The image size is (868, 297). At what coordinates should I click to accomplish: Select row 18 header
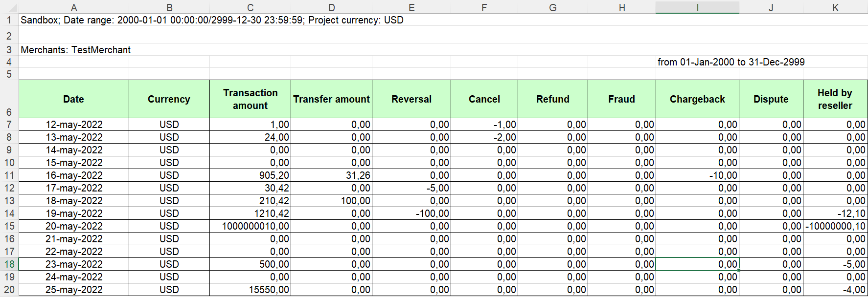(x=9, y=264)
